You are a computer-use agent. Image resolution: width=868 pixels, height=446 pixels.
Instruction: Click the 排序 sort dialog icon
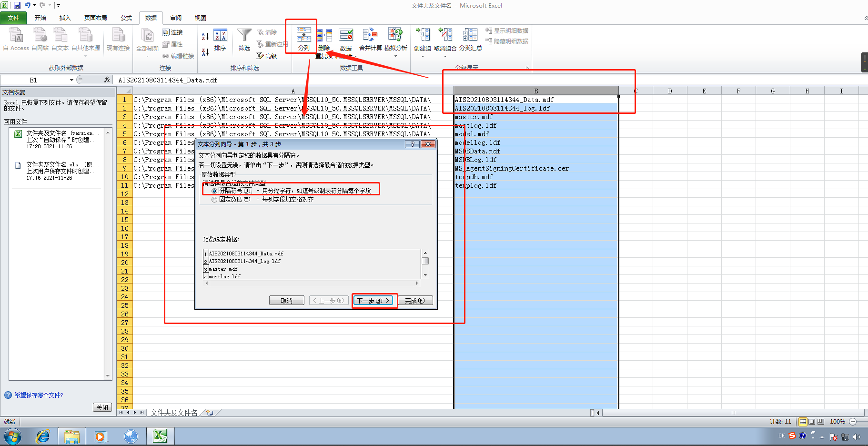220,35
